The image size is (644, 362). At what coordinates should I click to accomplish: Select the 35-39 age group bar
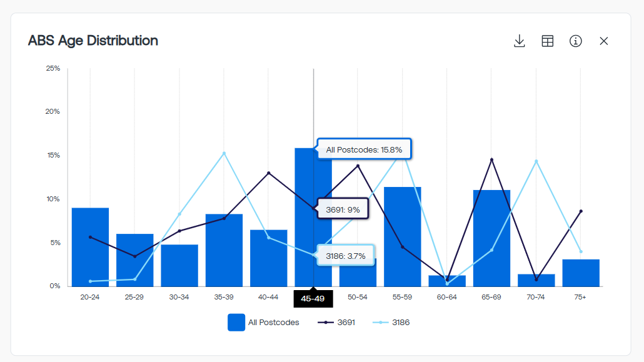pos(224,250)
